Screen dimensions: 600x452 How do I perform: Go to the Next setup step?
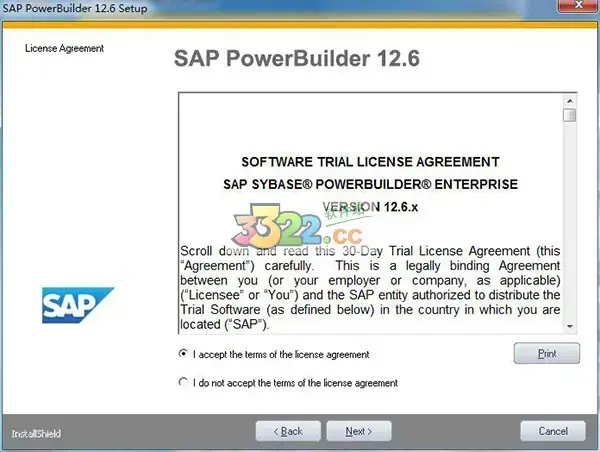(x=359, y=431)
